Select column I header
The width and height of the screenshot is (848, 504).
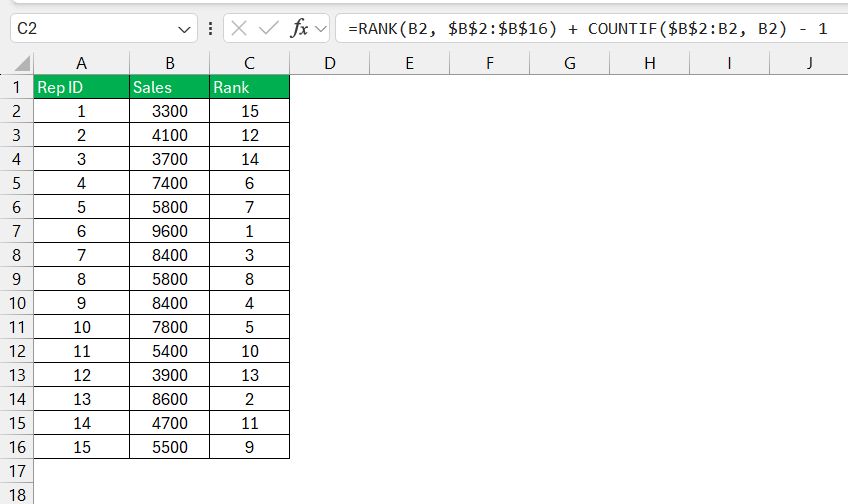730,63
